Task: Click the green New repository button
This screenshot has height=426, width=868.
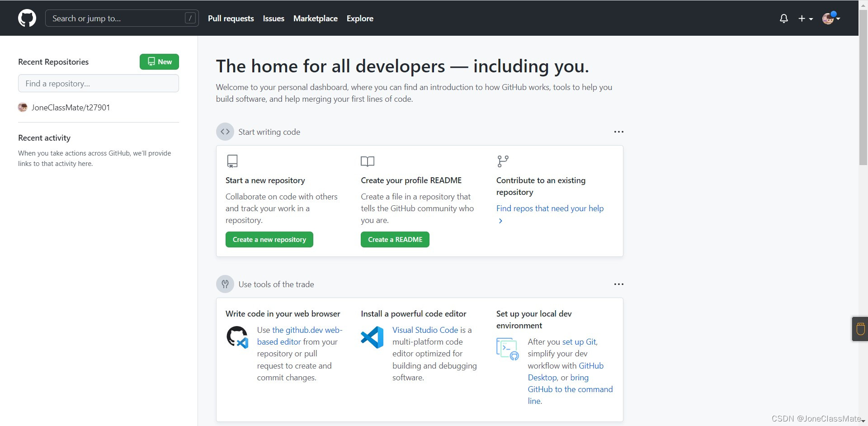Action: pos(159,62)
